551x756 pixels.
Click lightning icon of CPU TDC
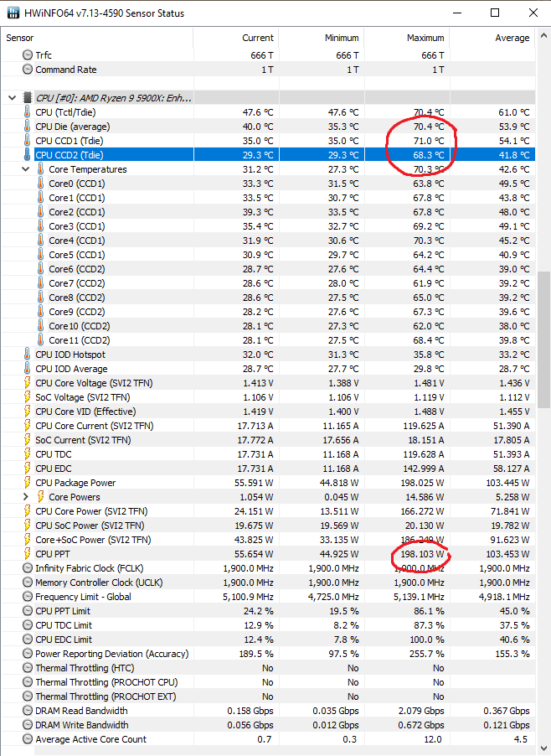coord(28,454)
